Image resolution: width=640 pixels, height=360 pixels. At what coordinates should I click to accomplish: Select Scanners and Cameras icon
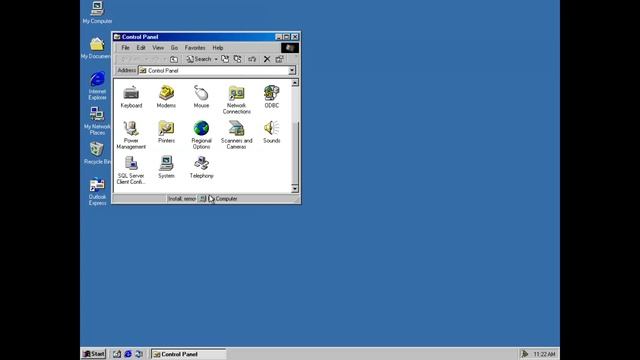[236, 135]
